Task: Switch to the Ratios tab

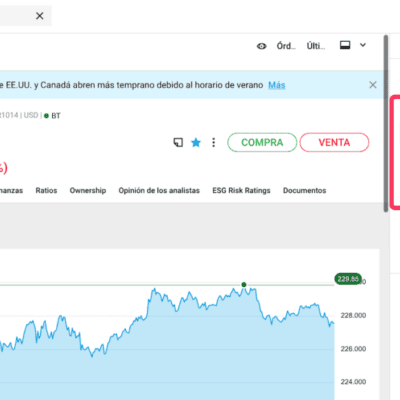Action: [x=46, y=191]
